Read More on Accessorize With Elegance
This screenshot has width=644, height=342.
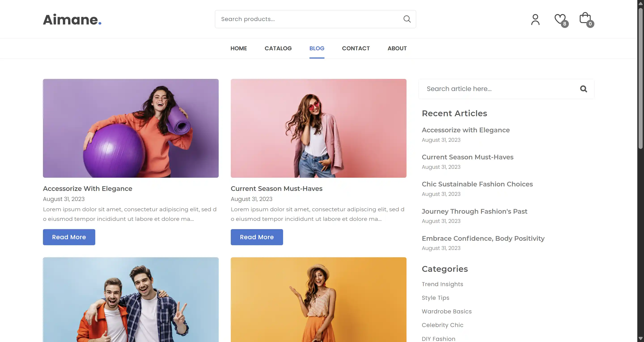point(69,237)
